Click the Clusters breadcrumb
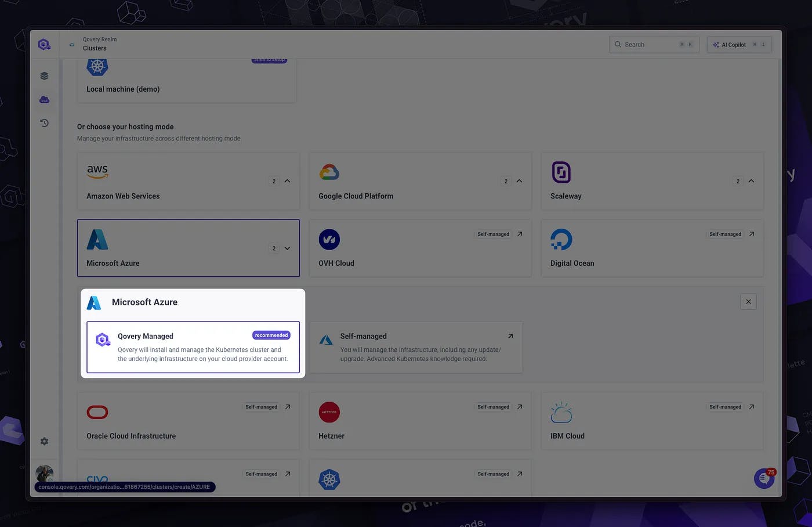 [95, 48]
